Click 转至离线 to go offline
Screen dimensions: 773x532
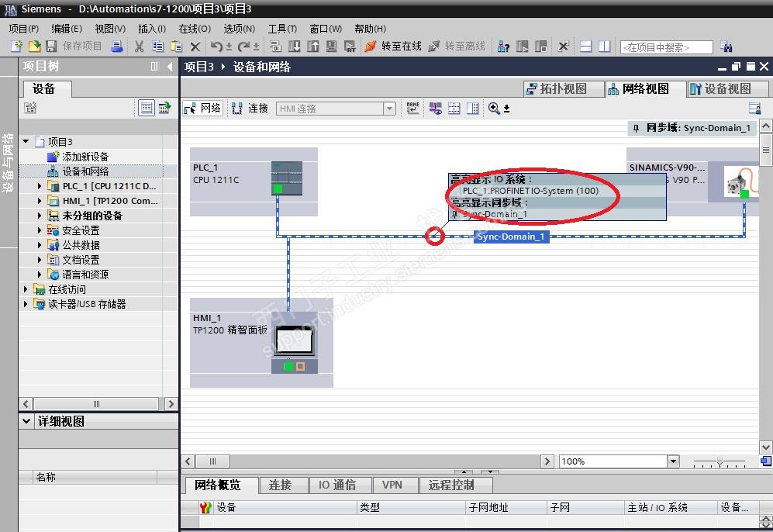[457, 47]
